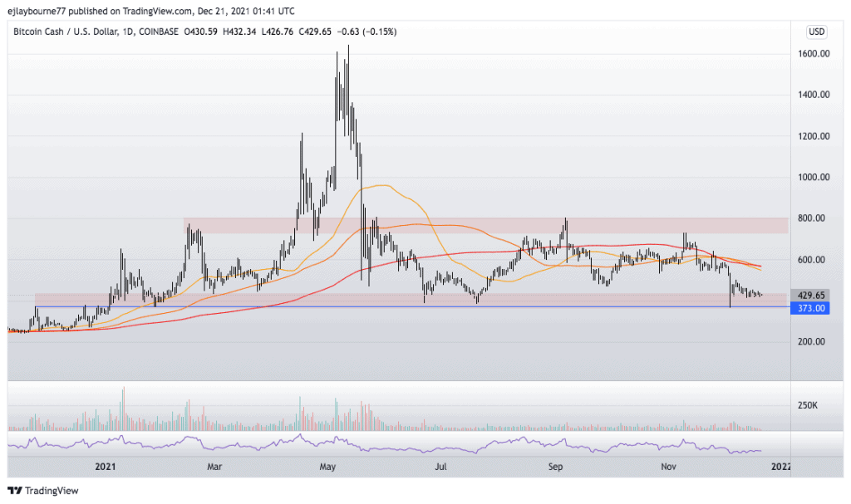Click the 1D timeframe in chart legend
This screenshot has height=504, width=851.
(x=128, y=32)
